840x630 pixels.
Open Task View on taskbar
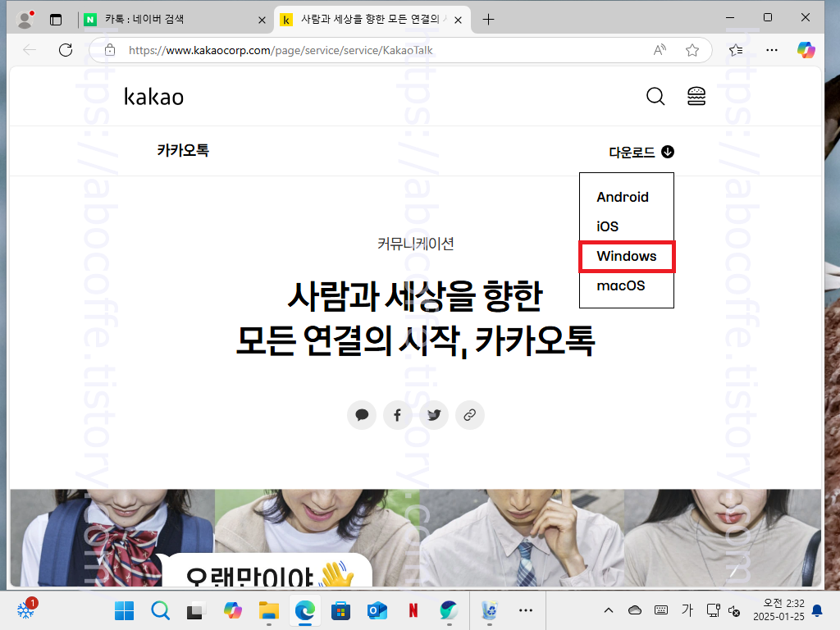(195, 610)
